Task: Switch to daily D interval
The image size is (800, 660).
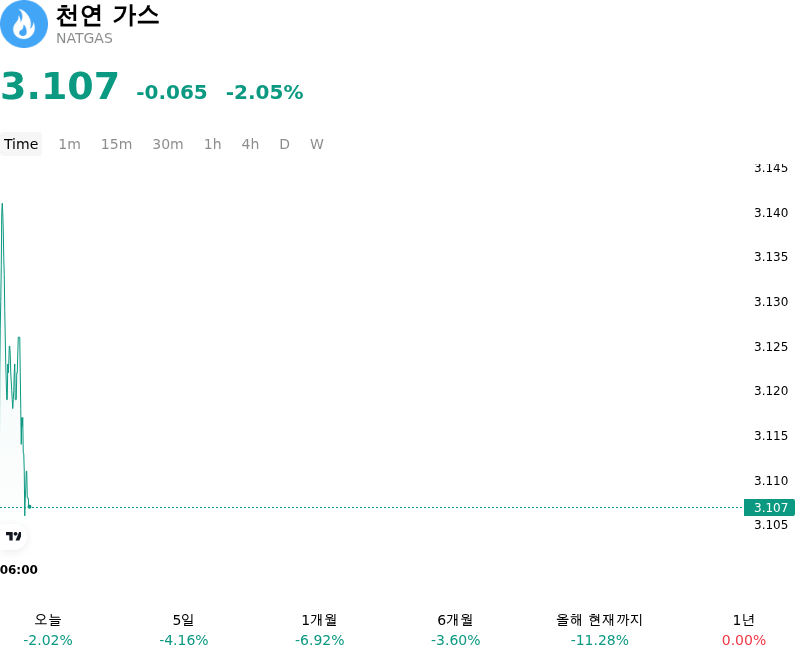Action: coord(285,144)
